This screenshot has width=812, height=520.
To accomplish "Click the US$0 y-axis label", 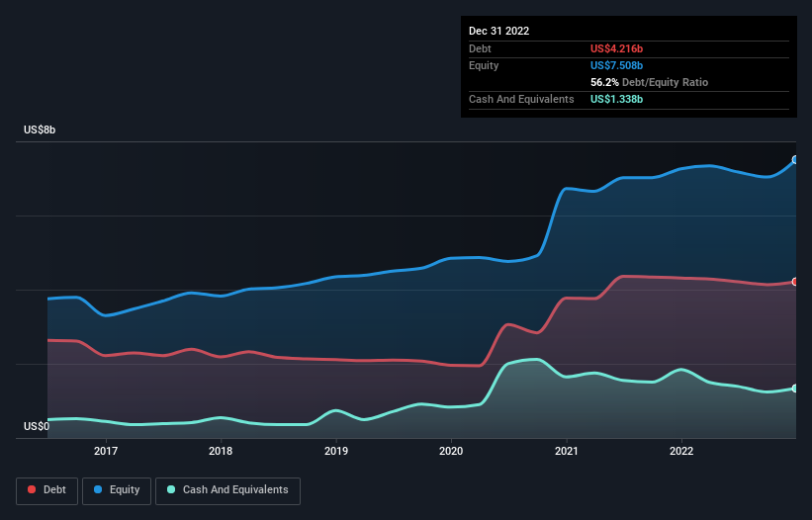I will (x=37, y=426).
